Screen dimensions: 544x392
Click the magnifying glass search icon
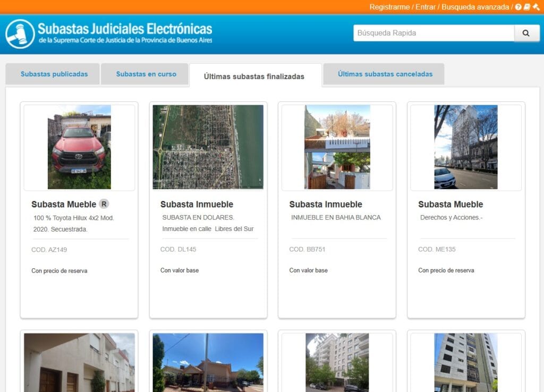coord(526,33)
